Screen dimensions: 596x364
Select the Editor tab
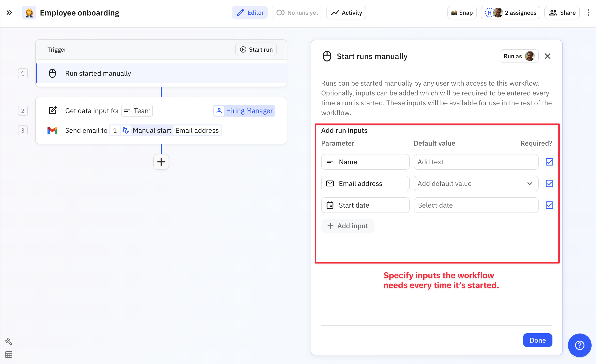[250, 13]
